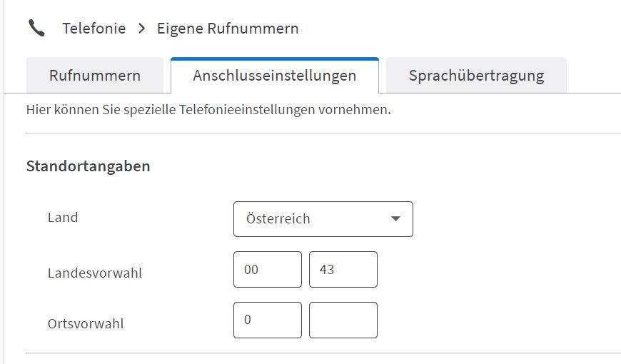This screenshot has width=621, height=364.
Task: Click the telephone handset icon
Action: tap(36, 29)
